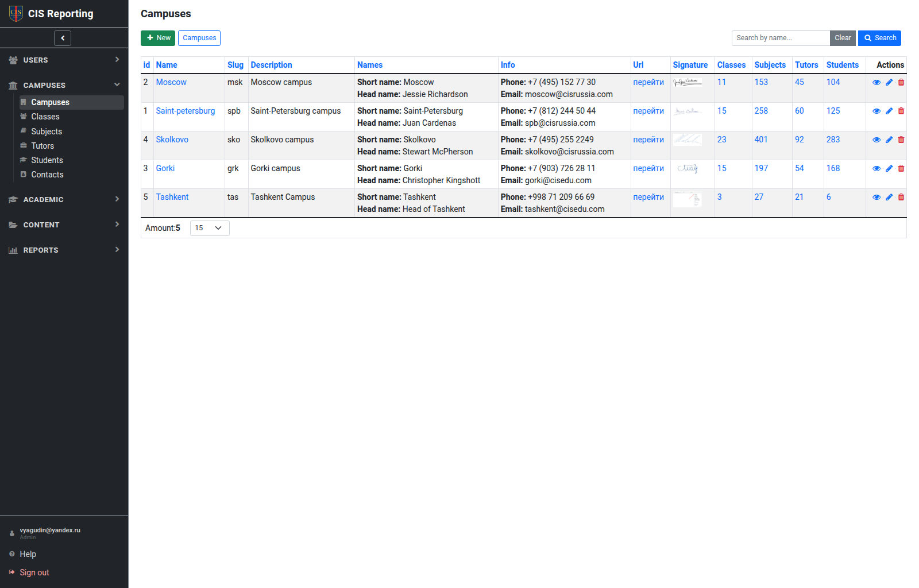Viewport: 919px width, 588px height.
Task: Open Classes in the sidebar menu
Action: [x=71, y=117]
